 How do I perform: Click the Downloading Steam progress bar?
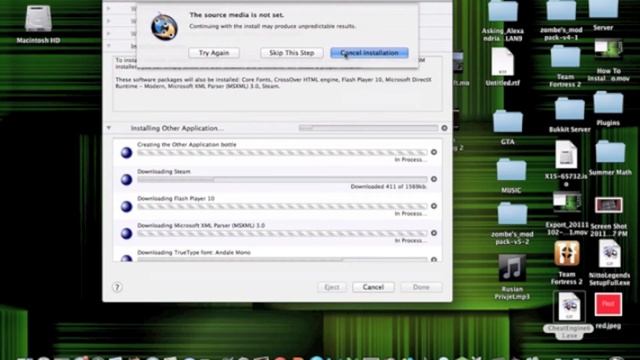coord(282,179)
